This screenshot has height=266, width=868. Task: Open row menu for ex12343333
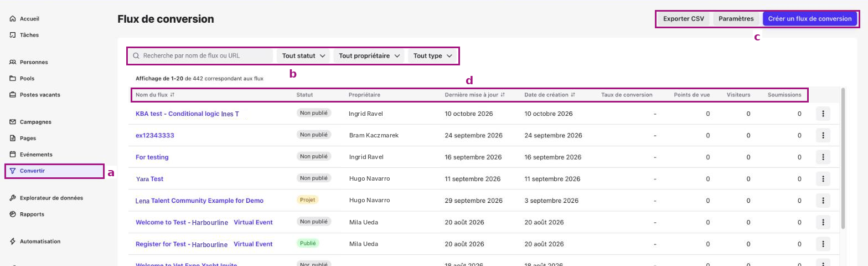[823, 135]
